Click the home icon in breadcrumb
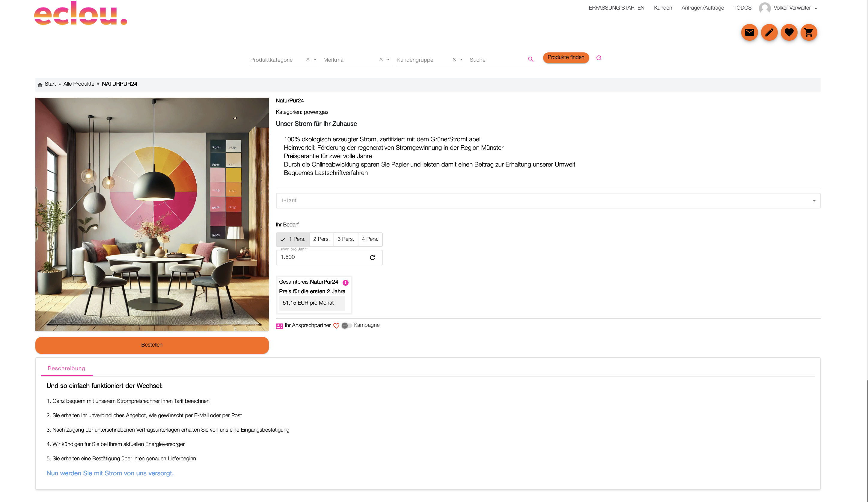This screenshot has width=868, height=502. pyautogui.click(x=40, y=84)
